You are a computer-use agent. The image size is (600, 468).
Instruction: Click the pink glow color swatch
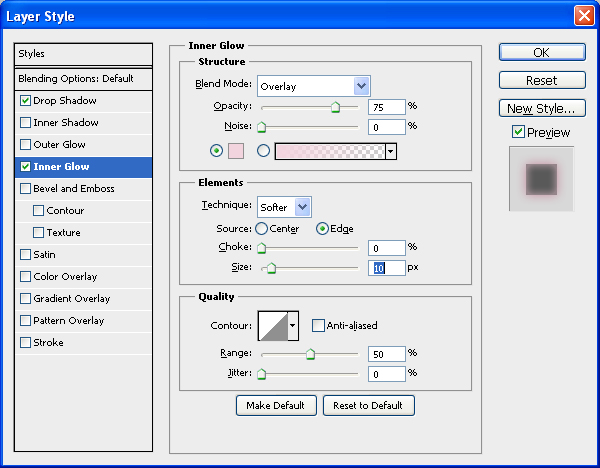coord(236,151)
